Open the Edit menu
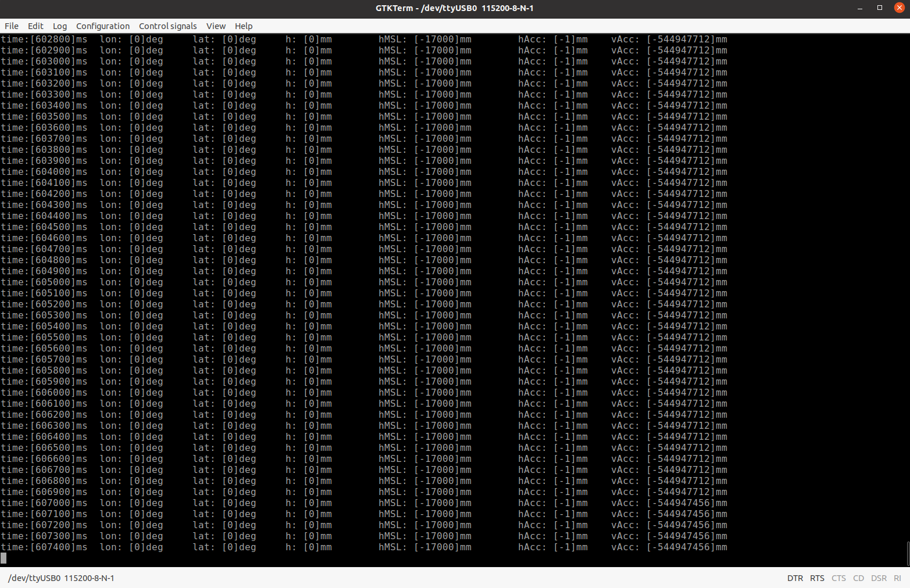Screen dimensions: 910x588 point(35,26)
